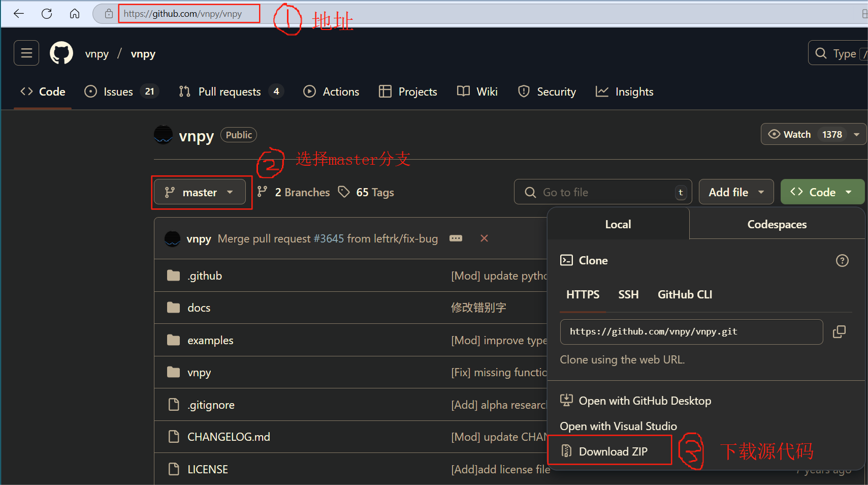The width and height of the screenshot is (868, 485).
Task: Open the Wiki tab
Action: (x=477, y=92)
